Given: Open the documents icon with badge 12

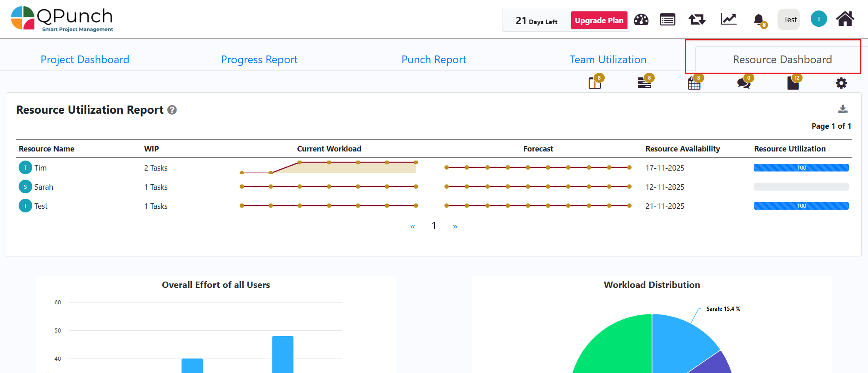Looking at the screenshot, I should [x=793, y=83].
